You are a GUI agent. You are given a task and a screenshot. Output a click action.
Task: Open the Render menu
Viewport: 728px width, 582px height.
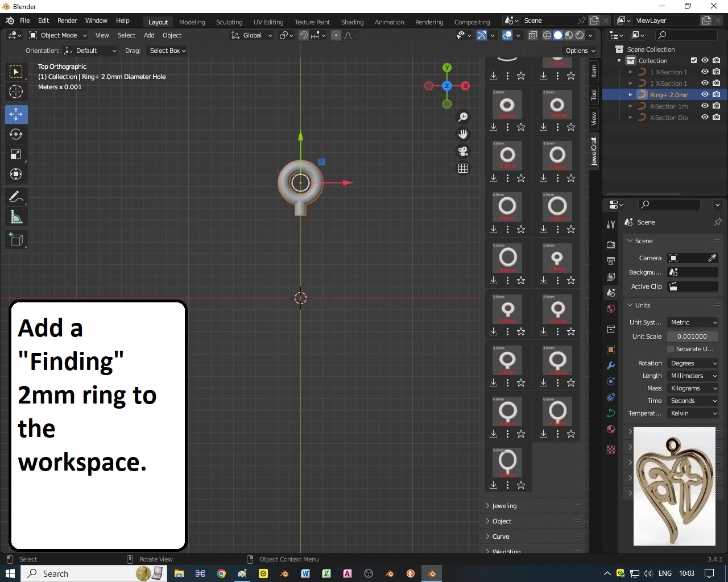pos(67,20)
